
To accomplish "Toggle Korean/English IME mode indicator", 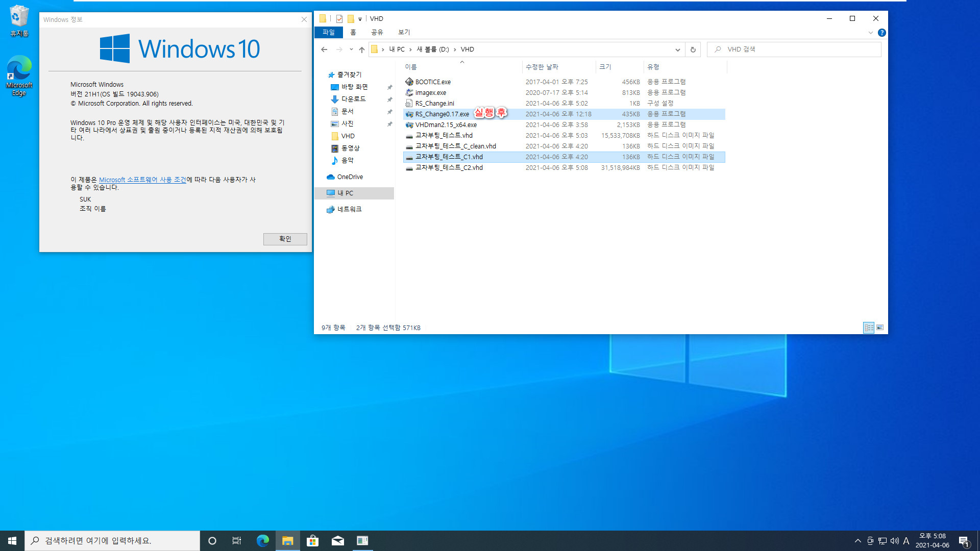I will pos(906,541).
